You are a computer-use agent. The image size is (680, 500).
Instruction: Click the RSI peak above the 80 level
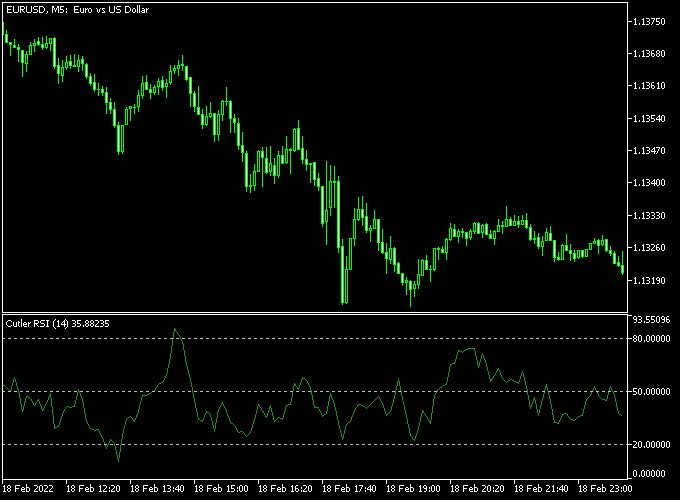click(x=175, y=330)
